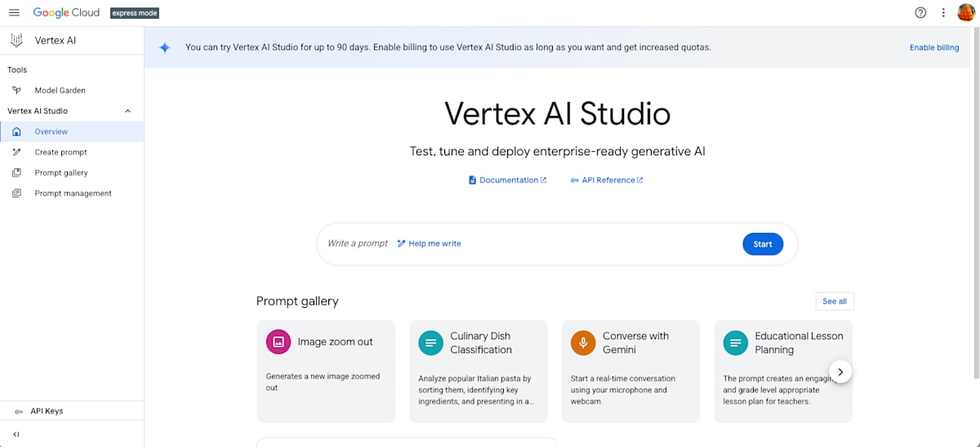980x447 pixels.
Task: Open Prompt gallery in sidebar
Action: [72, 172]
